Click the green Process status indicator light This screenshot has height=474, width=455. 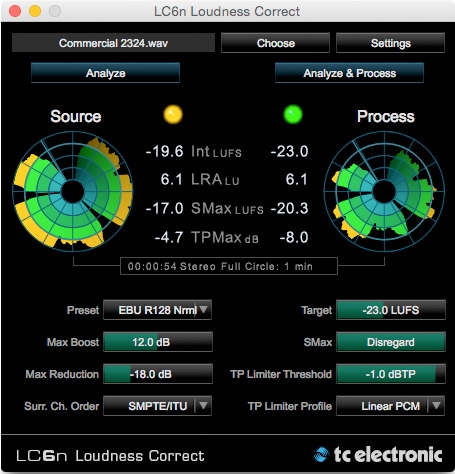[293, 114]
